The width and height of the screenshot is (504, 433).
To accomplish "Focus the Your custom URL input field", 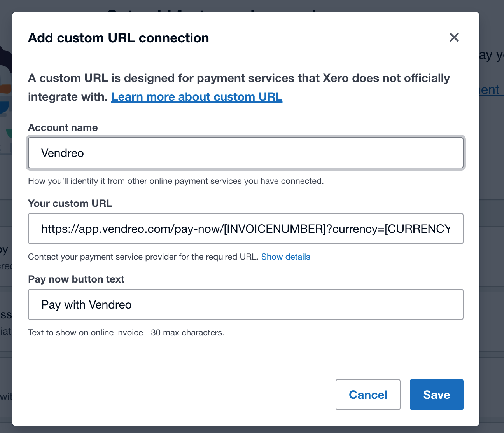I will [x=245, y=229].
